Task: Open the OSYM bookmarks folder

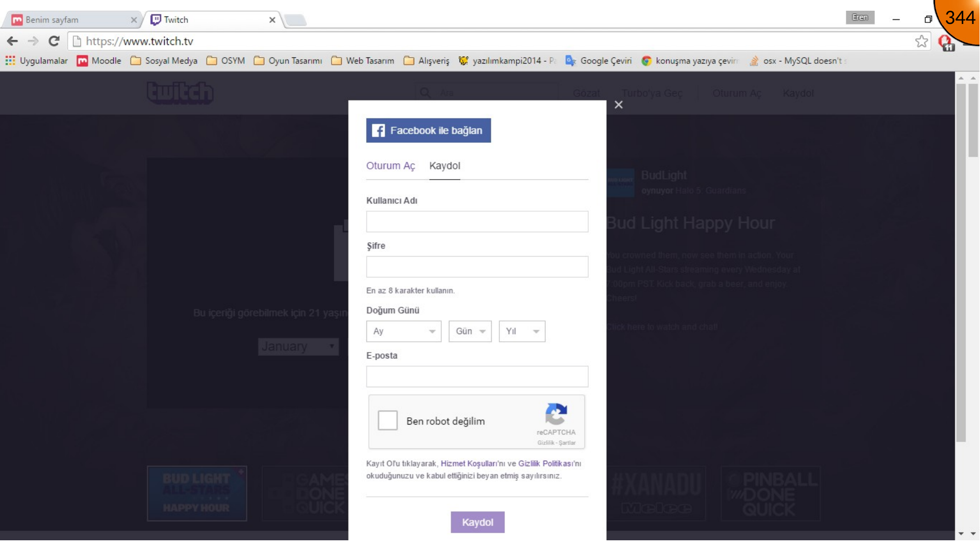Action: coord(225,61)
